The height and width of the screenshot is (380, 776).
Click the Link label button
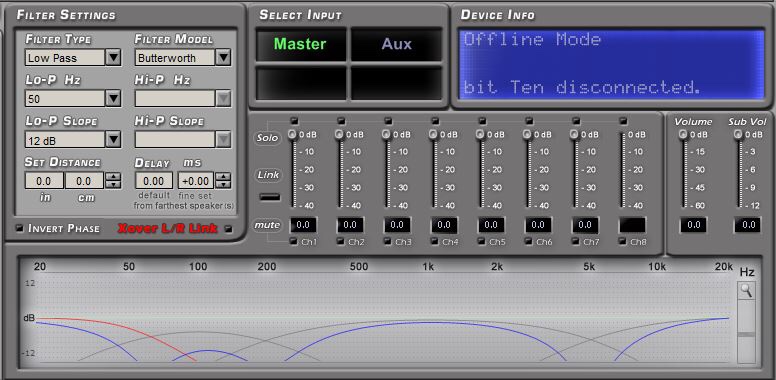click(268, 175)
